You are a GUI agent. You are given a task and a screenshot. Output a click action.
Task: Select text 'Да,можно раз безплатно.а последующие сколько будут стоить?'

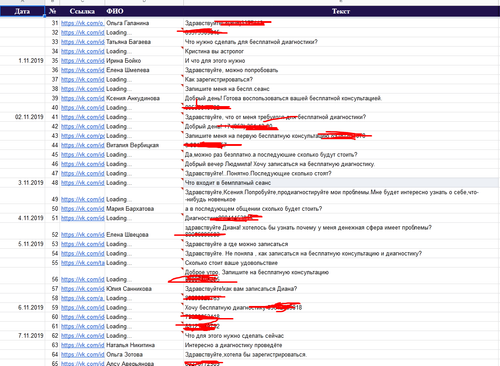271,155
